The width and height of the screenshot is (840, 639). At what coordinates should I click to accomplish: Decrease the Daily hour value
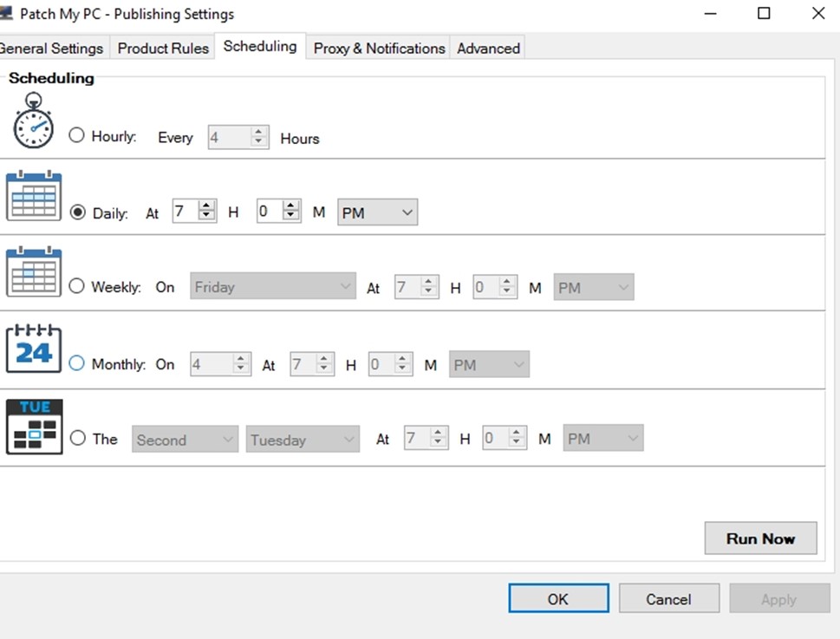point(206,217)
